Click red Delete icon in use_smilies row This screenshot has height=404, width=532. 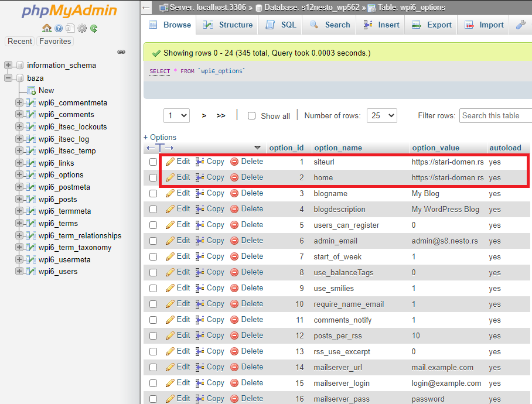click(234, 288)
